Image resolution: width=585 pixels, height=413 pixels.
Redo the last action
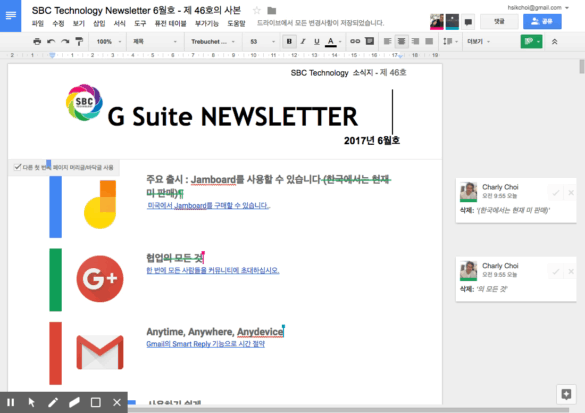click(65, 41)
